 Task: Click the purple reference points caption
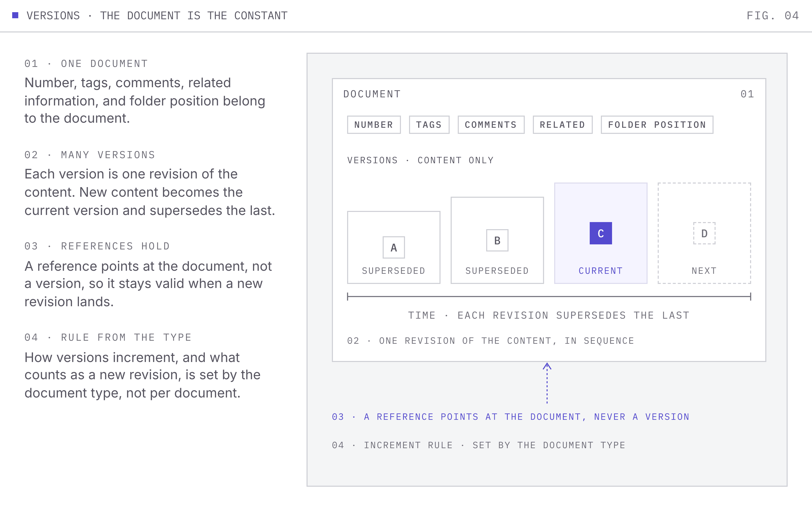coord(511,417)
